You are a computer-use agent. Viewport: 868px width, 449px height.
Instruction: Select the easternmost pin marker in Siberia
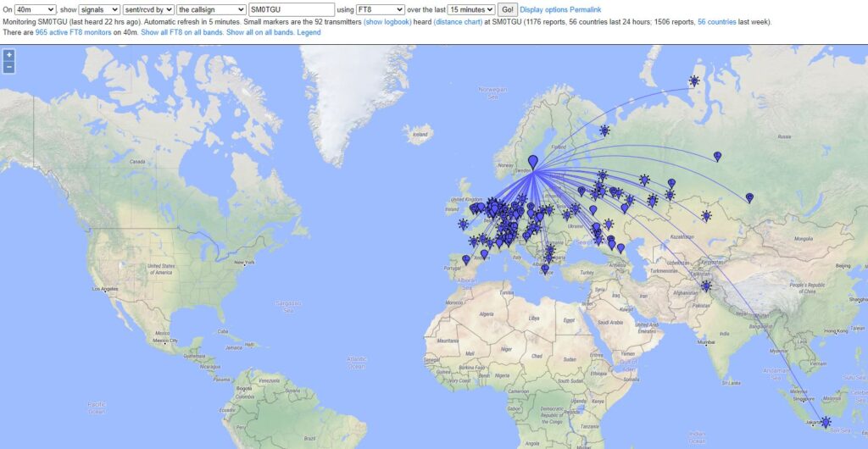point(749,197)
